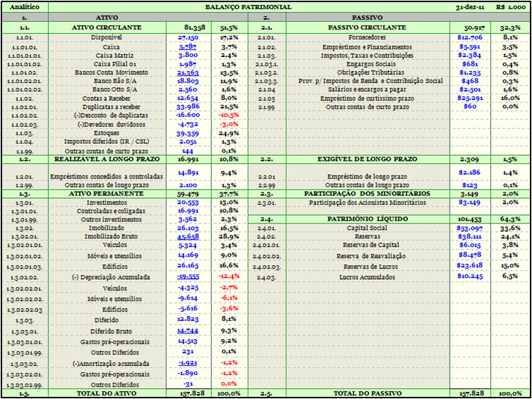Select the Estoques value 39.359
532x399 pixels.
[x=188, y=133]
